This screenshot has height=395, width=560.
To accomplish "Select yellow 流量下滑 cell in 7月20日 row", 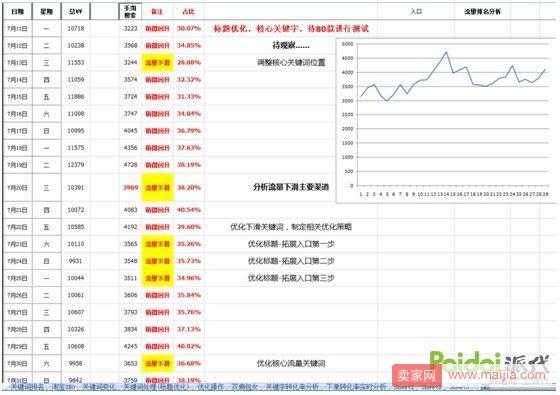I will click(x=157, y=188).
